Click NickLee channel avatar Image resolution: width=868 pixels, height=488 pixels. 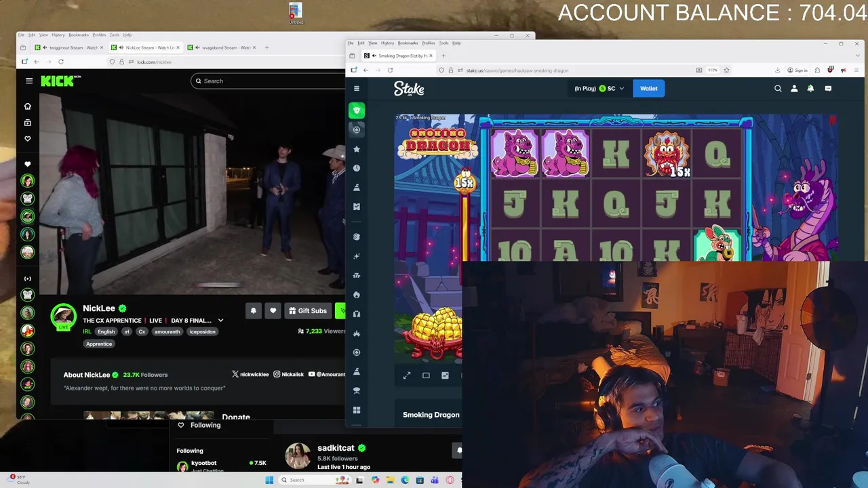coord(64,317)
